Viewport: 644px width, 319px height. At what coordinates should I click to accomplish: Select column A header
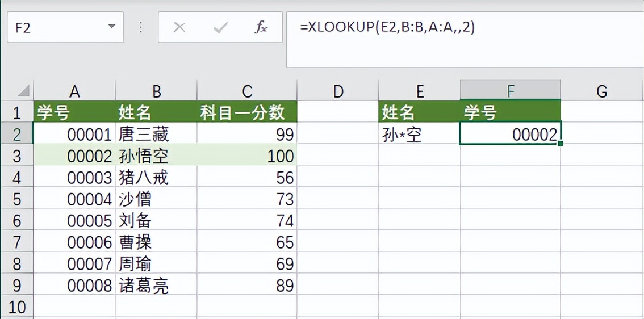(74, 91)
